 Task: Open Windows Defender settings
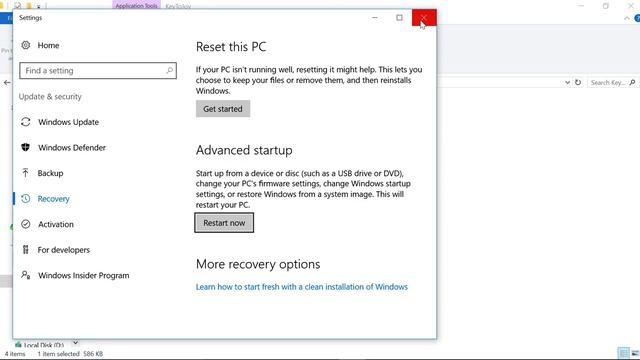(x=63, y=148)
